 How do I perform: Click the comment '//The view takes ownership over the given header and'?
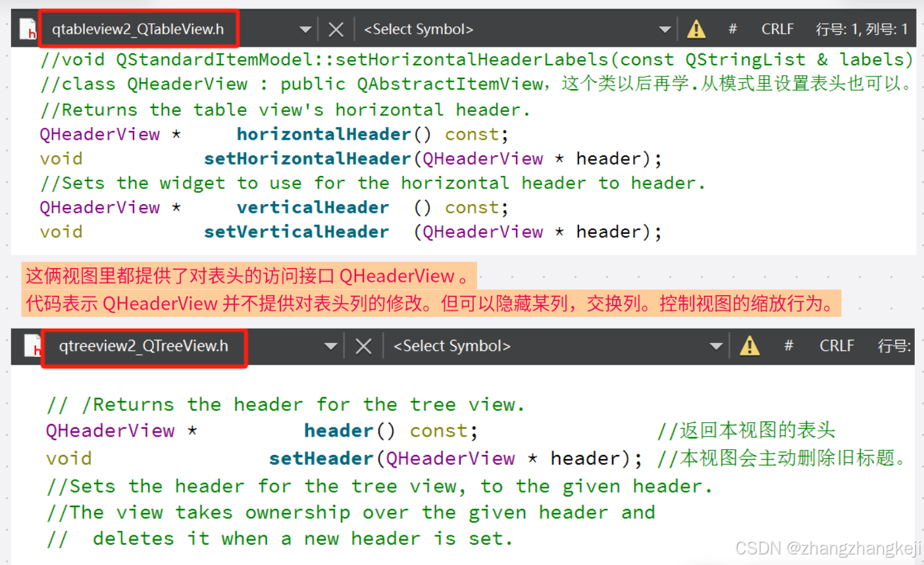(351, 512)
